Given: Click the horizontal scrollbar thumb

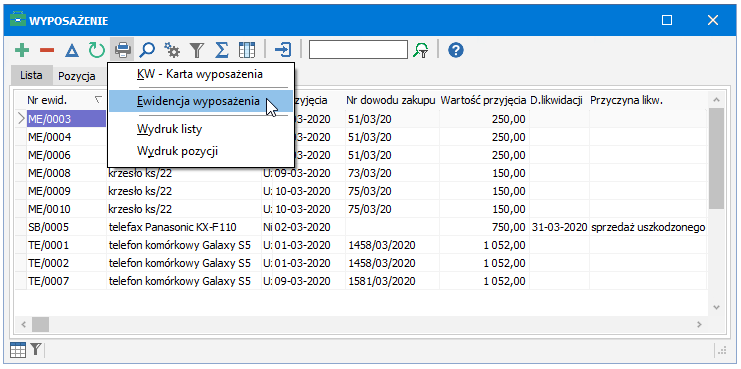Looking at the screenshot, I should pos(40,325).
